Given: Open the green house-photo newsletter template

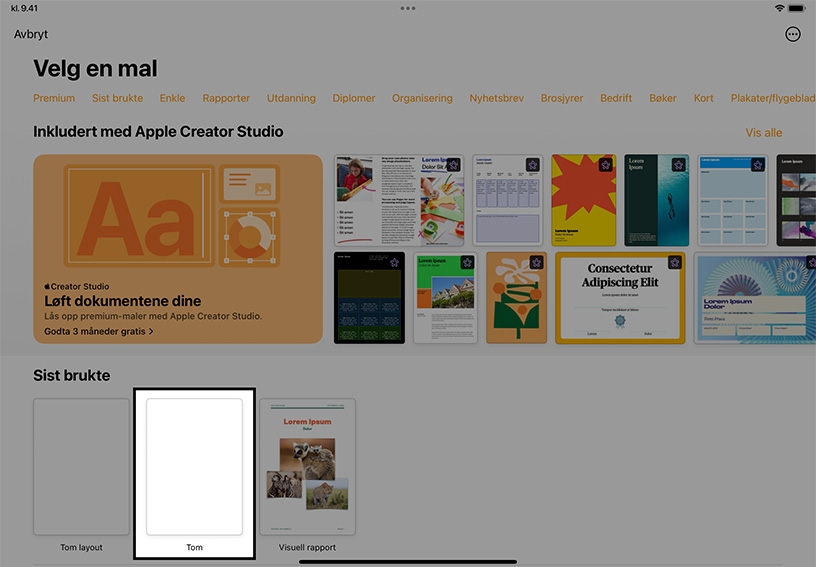Looking at the screenshot, I should (x=445, y=298).
